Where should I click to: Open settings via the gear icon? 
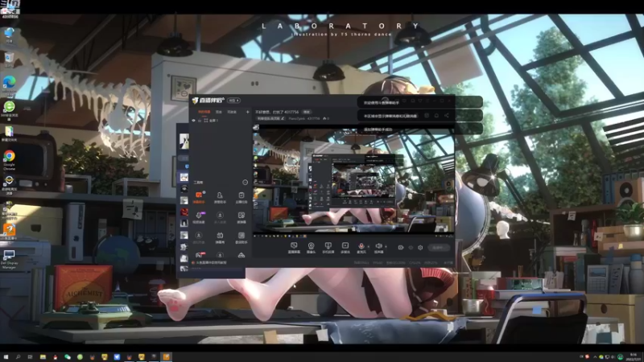click(419, 248)
